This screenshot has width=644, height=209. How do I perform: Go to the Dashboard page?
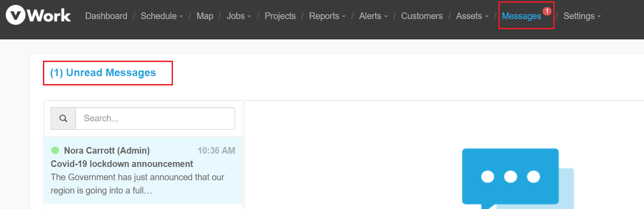106,16
